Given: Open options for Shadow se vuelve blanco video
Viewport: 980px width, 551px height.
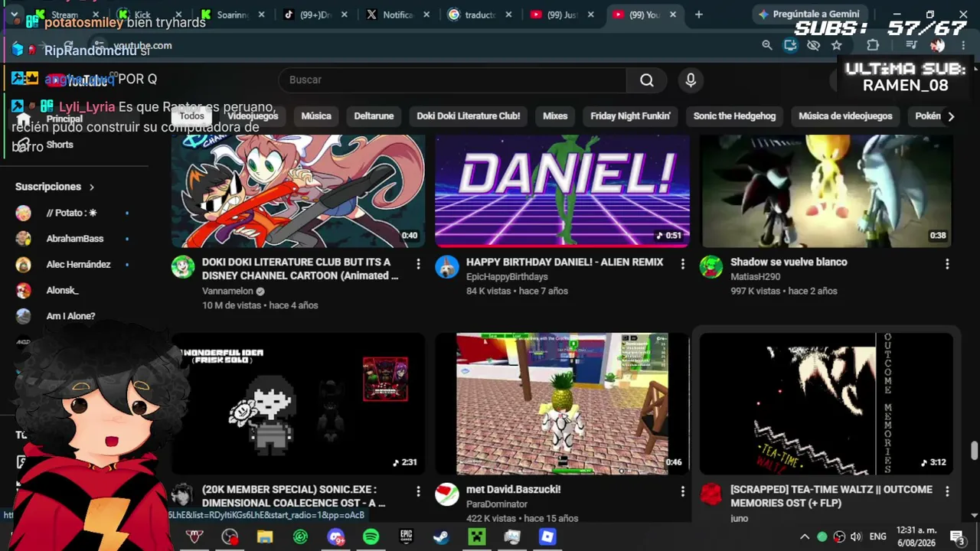Looking at the screenshot, I should 947,264.
